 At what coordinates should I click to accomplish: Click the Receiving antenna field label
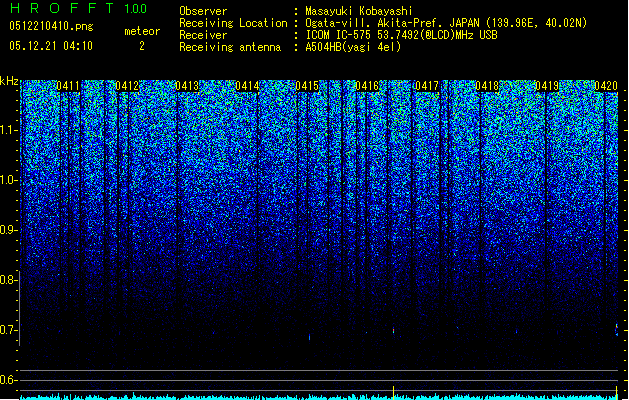pos(230,47)
